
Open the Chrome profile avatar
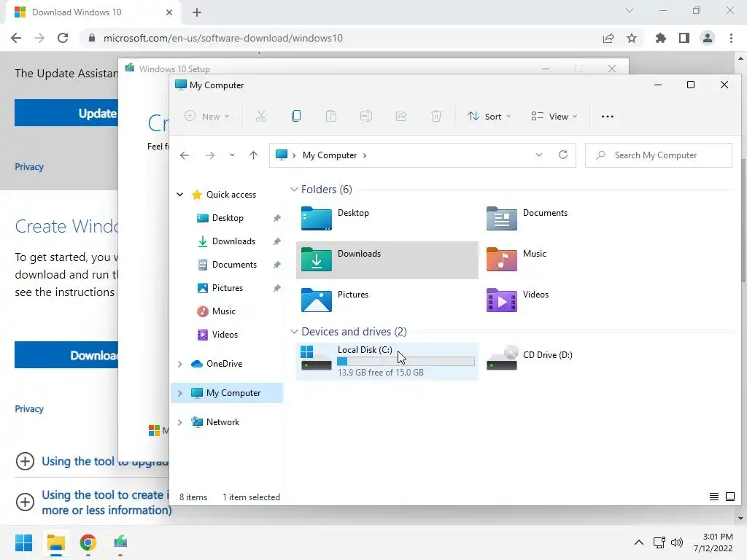(708, 38)
